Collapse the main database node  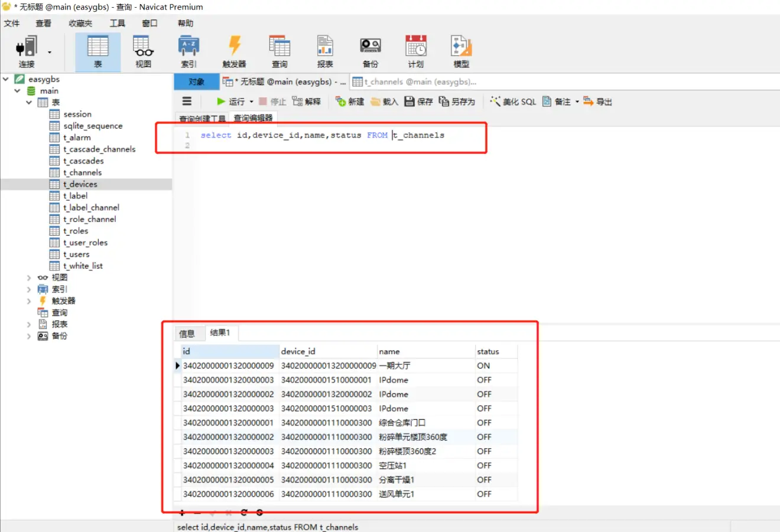coord(17,90)
